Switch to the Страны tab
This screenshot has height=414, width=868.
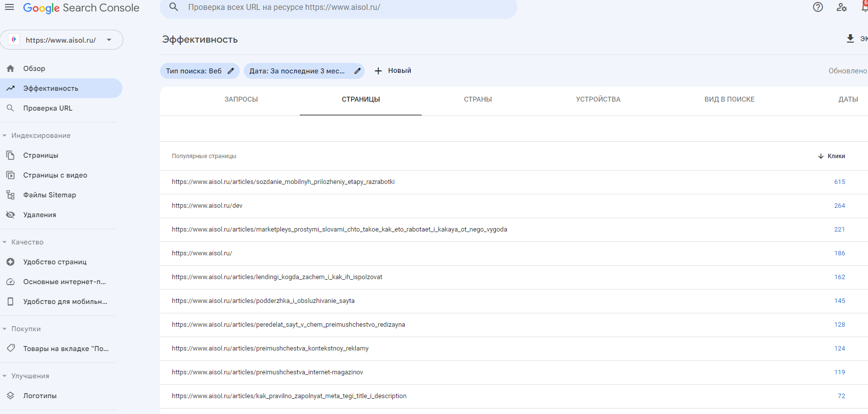478,99
